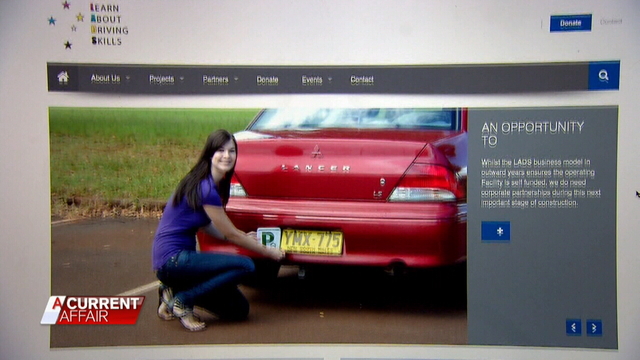The height and width of the screenshot is (360, 640).
Task: Click the blue plus read-more button
Action: tap(496, 231)
